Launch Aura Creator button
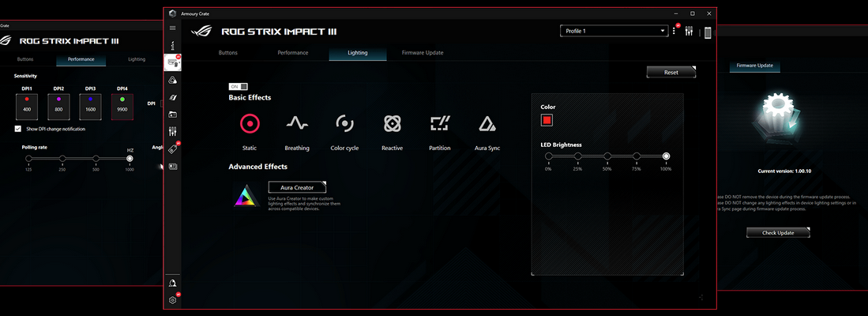Image resolution: width=868 pixels, height=316 pixels. pyautogui.click(x=291, y=187)
